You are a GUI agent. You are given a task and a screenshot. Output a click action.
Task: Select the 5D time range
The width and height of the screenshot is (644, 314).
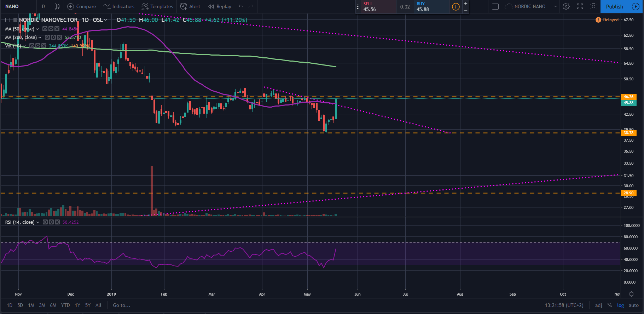tap(20, 305)
